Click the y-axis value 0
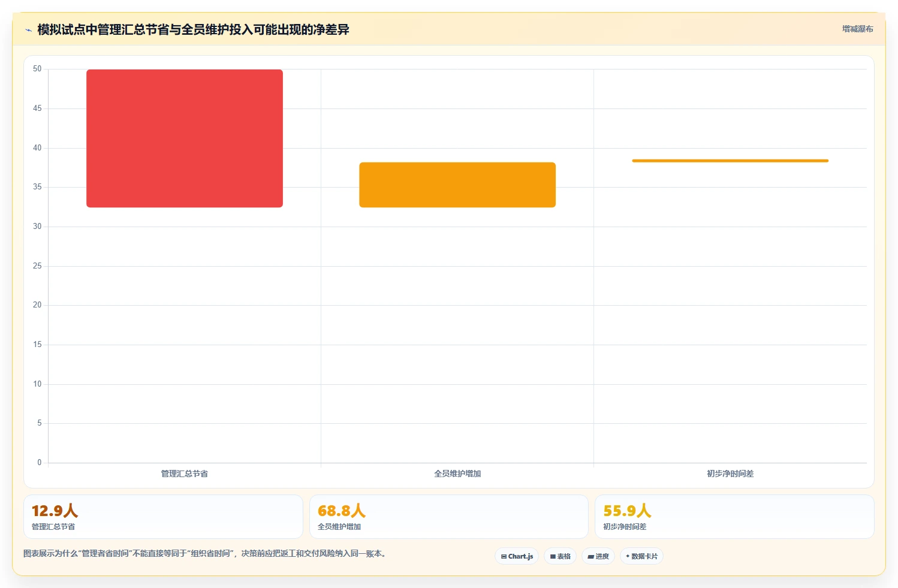Screen dimensions: 898x588 [40, 462]
